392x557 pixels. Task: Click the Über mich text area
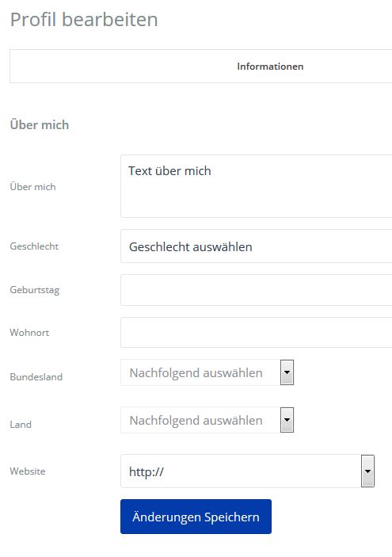point(257,186)
